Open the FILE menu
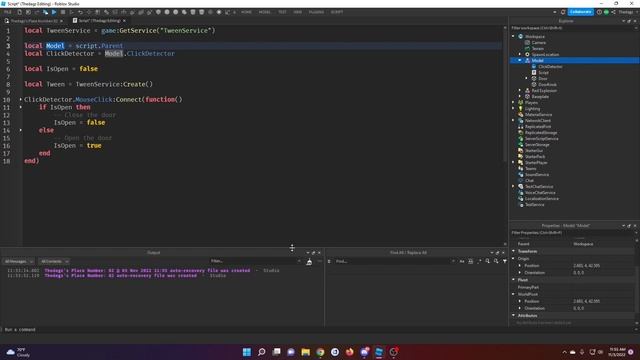This screenshot has width=640, height=360. click(7, 12)
